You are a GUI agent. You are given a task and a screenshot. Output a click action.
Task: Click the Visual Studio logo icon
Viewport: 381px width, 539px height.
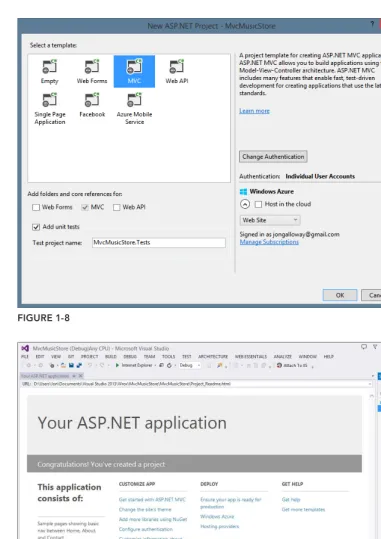pos(25,348)
